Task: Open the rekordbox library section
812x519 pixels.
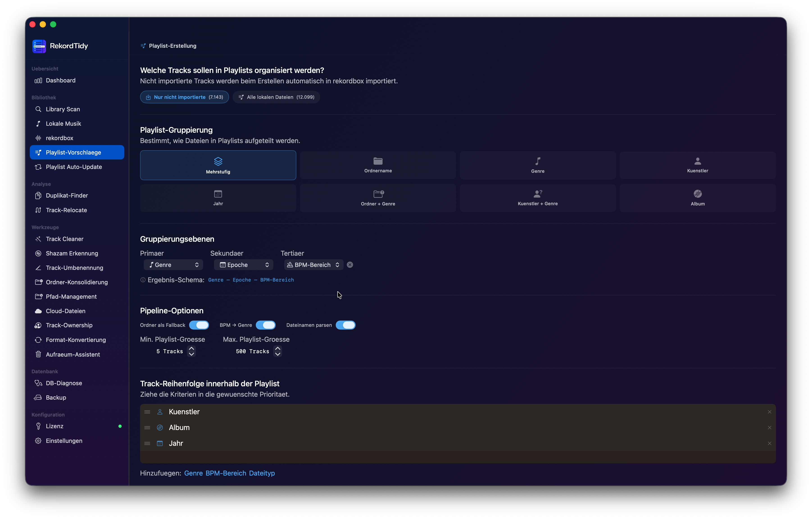Action: click(x=77, y=138)
